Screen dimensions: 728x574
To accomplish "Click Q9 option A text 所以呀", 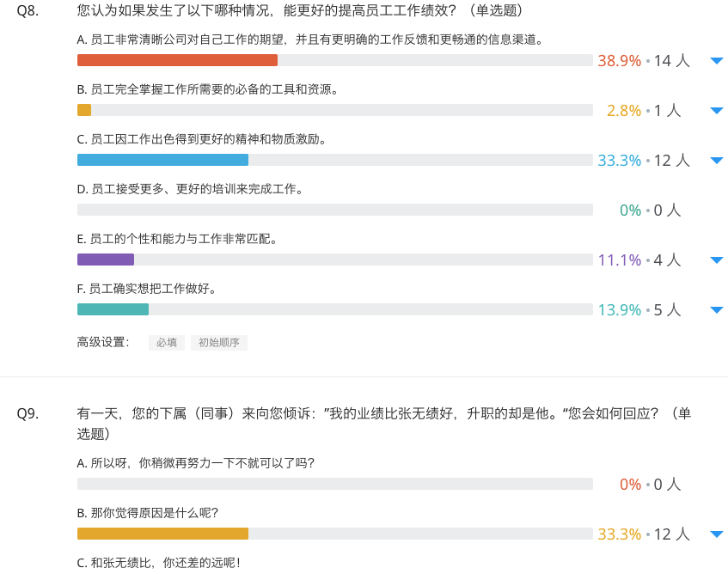I will tap(195, 463).
